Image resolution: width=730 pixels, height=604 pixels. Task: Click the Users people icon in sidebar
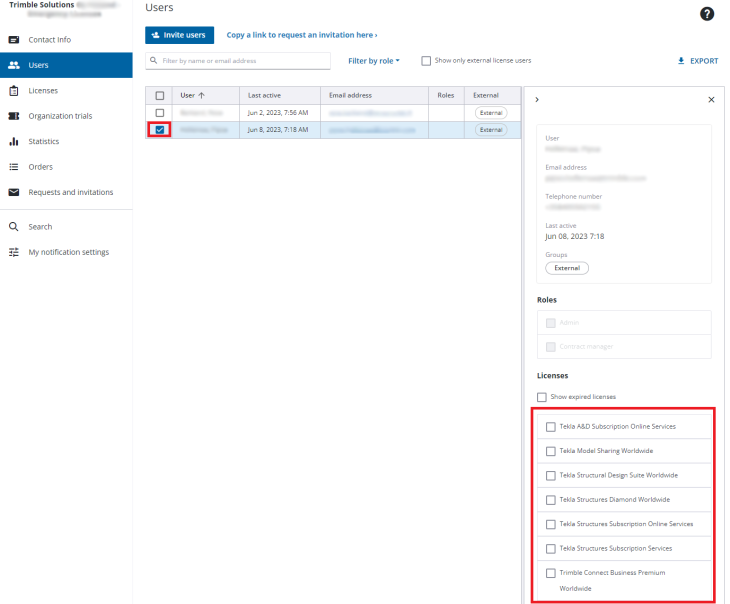pyautogui.click(x=14, y=65)
